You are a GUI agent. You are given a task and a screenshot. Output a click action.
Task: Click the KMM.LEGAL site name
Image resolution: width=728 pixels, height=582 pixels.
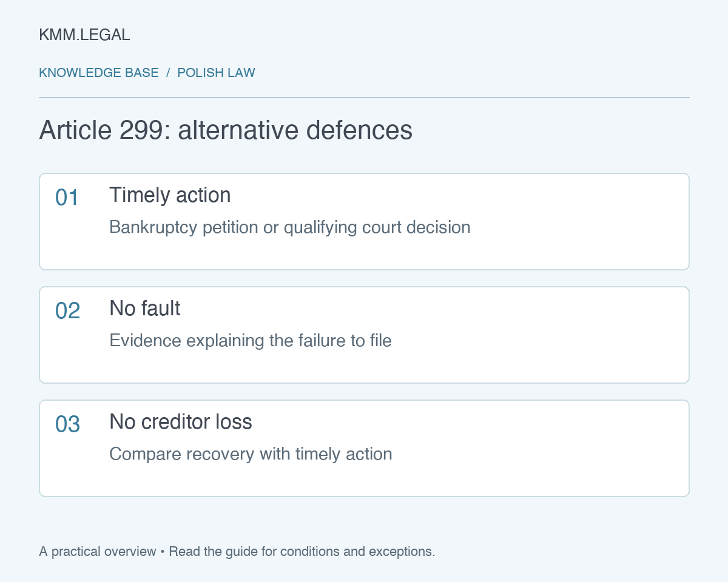84,35
